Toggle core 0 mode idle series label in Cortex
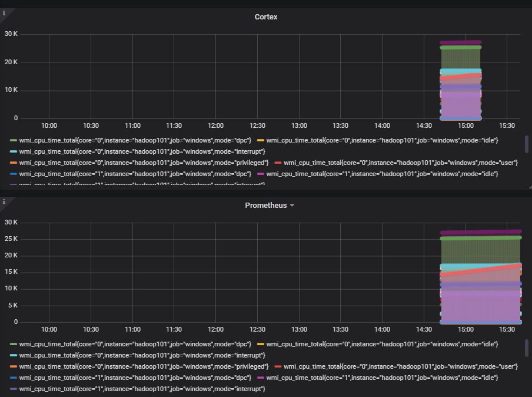Viewport: 532px width, 397px height. coord(382,140)
